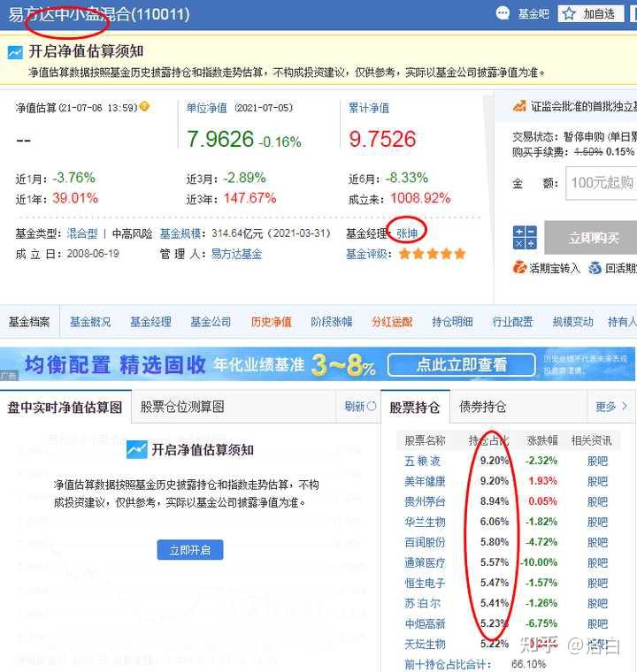Click the 立即开启 button

pos(190,550)
